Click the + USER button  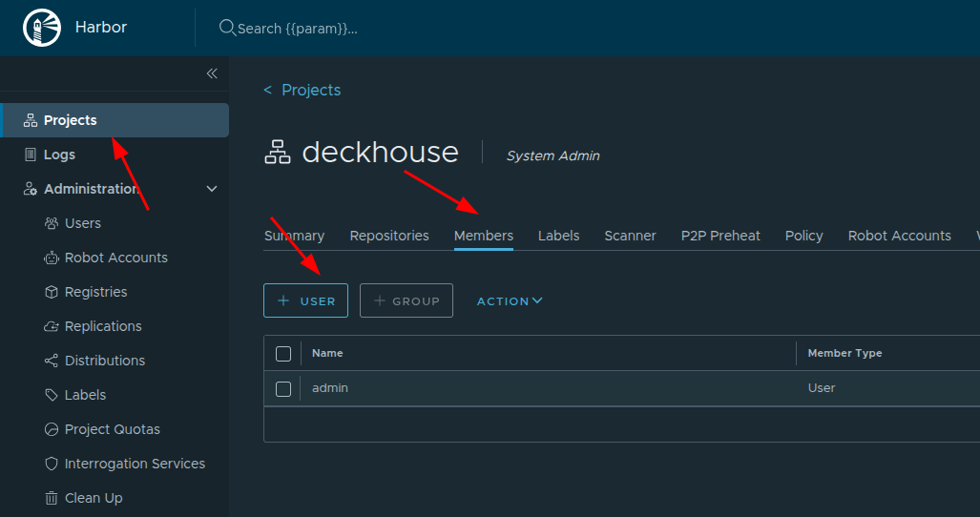305,300
